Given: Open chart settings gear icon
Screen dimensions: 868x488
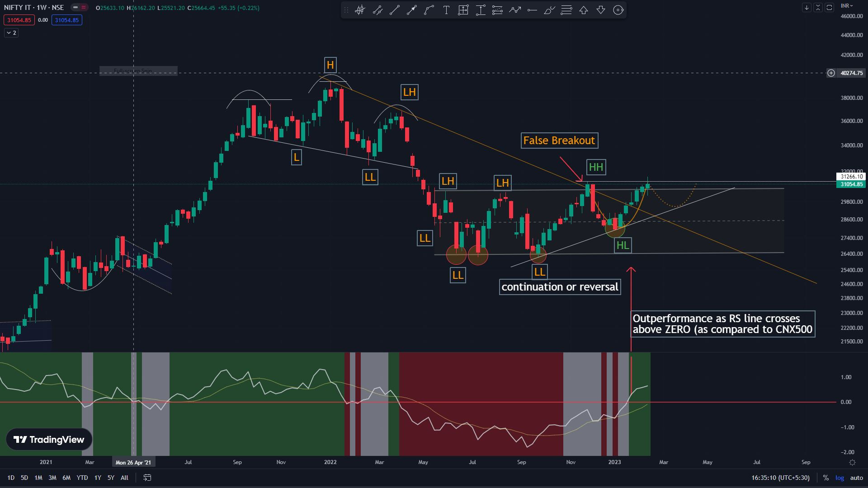Looking at the screenshot, I should [852, 462].
